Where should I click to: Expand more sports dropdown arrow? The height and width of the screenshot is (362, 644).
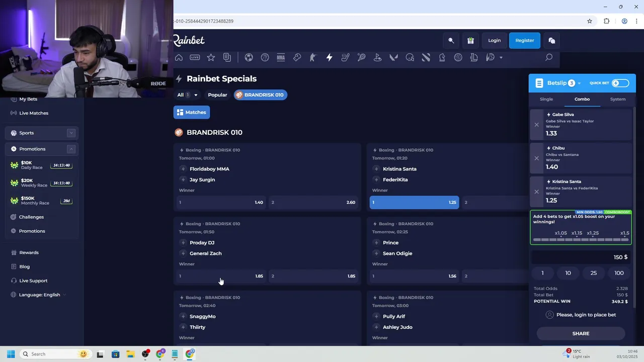click(501, 57)
